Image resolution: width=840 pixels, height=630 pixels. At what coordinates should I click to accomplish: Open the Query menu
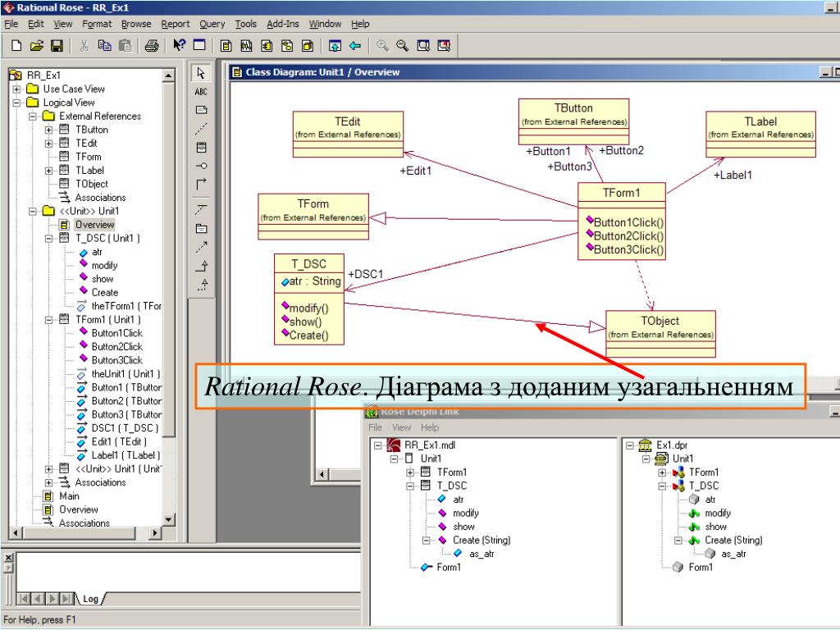(x=212, y=24)
